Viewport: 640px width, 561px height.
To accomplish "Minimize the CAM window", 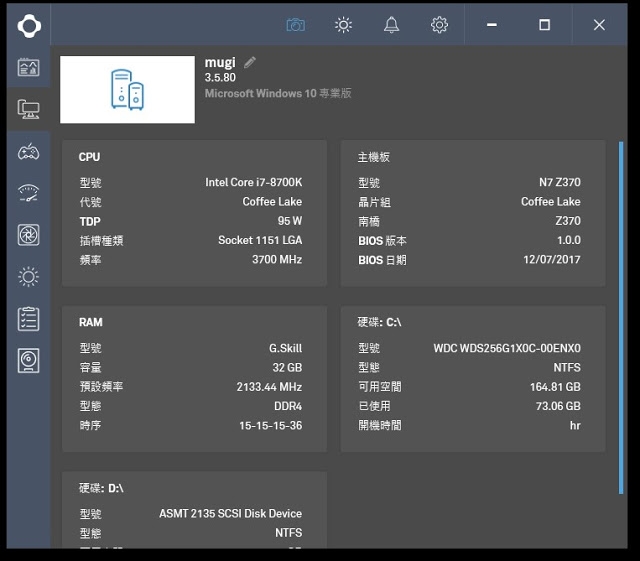I will coord(492,25).
